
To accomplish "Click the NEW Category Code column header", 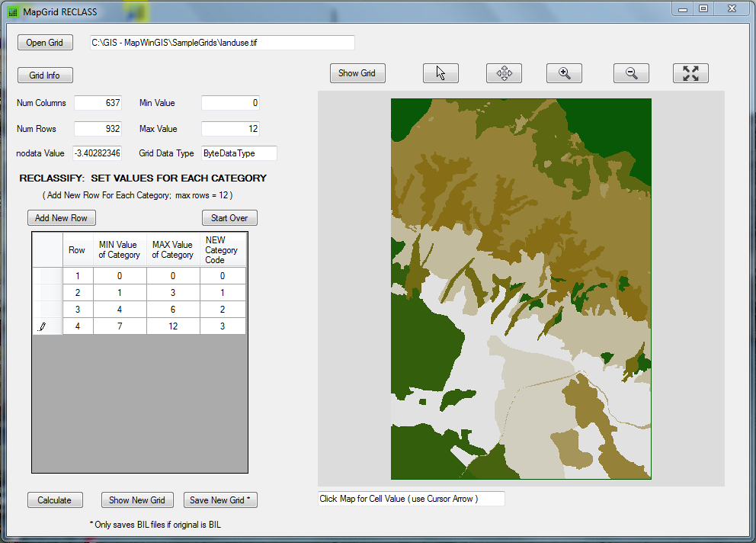I will (223, 250).
